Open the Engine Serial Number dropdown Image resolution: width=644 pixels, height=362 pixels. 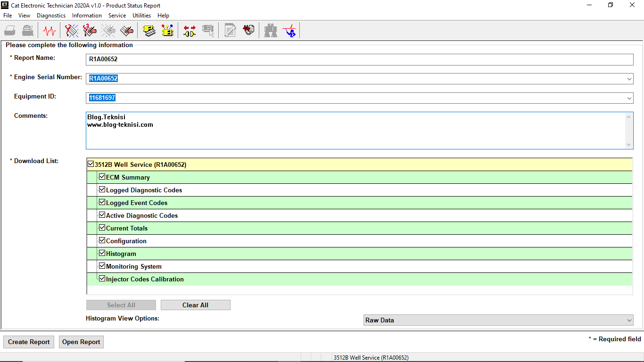[629, 79]
